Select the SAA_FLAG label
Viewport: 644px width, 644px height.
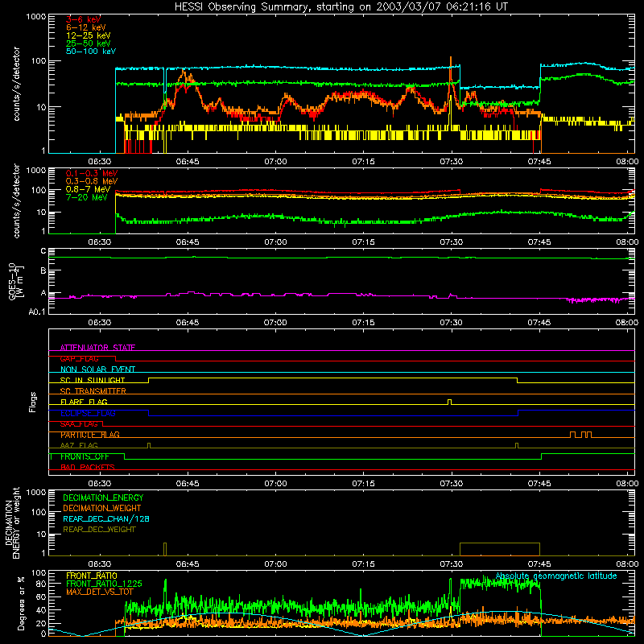click(79, 424)
